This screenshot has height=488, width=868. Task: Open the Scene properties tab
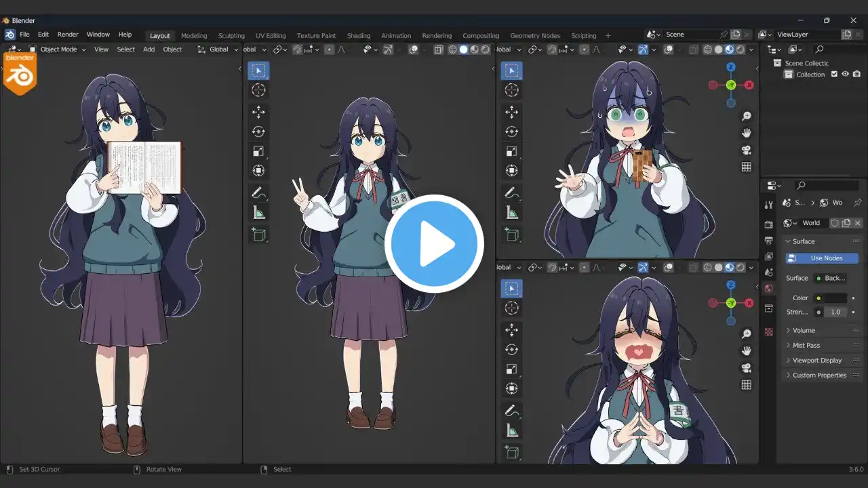tap(768, 272)
